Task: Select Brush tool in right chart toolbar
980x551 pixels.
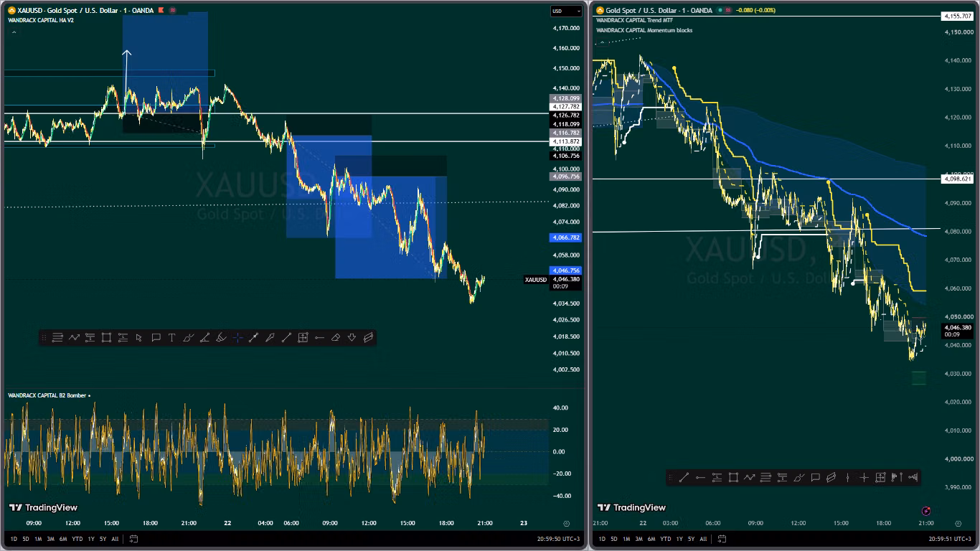Action: click(x=798, y=477)
